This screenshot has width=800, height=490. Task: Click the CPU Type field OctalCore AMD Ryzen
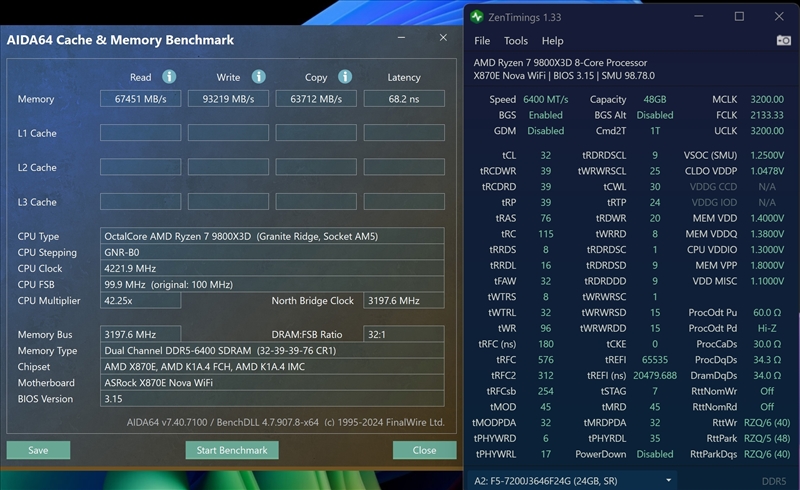point(272,236)
